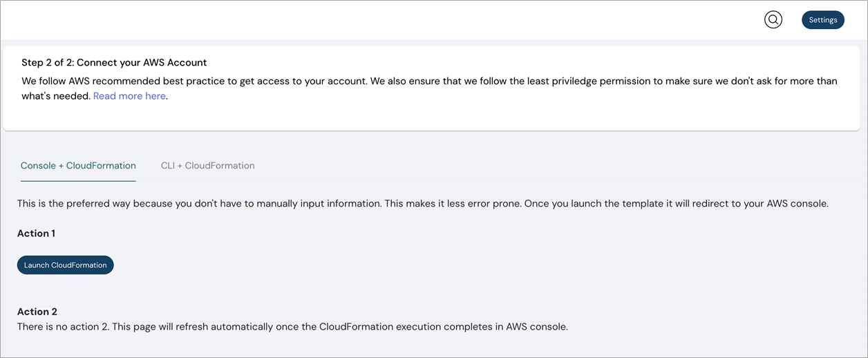Click the words "what's needed." before the link

(x=55, y=96)
